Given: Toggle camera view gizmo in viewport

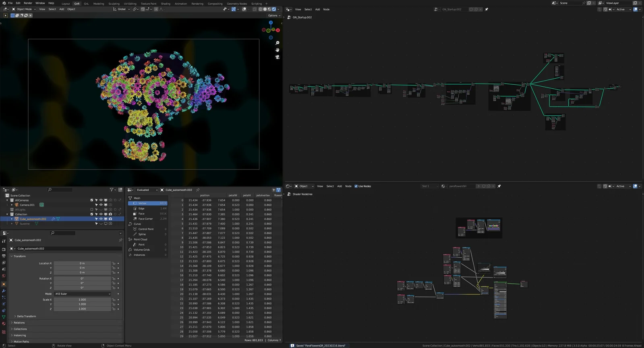Looking at the screenshot, I should (277, 57).
